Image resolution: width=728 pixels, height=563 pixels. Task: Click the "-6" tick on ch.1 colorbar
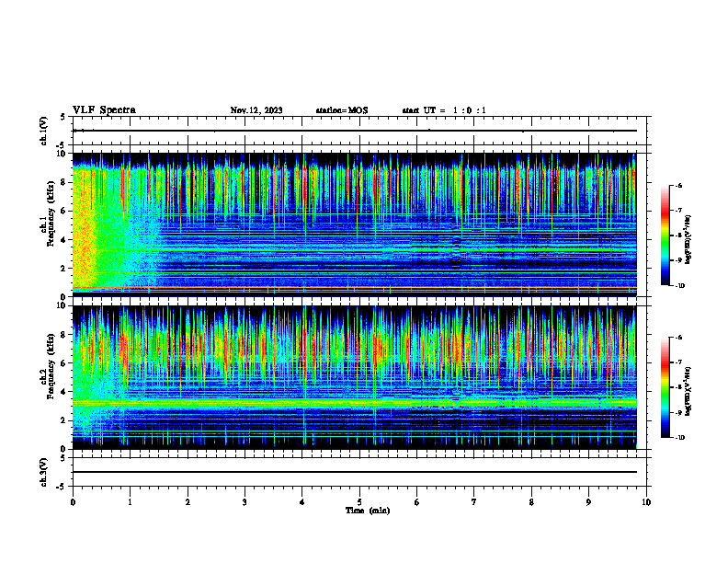point(678,185)
